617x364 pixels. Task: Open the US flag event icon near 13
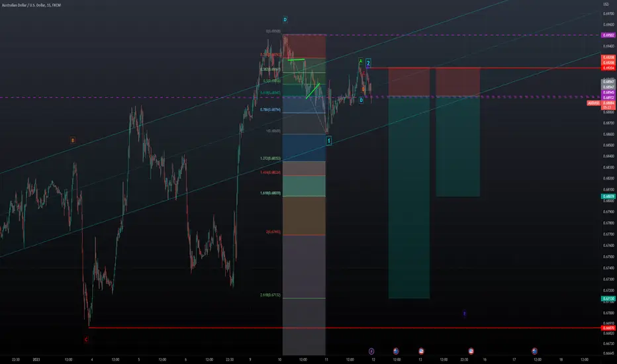(421, 351)
